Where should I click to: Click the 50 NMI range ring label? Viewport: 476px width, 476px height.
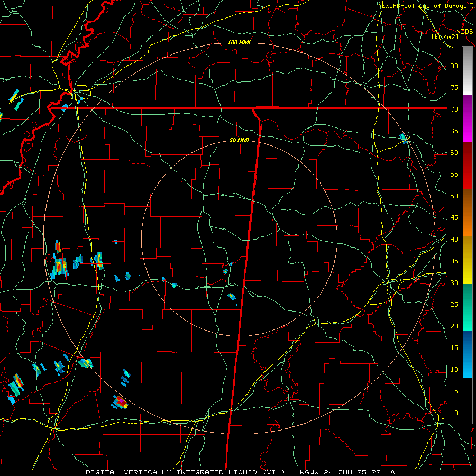coord(239,140)
